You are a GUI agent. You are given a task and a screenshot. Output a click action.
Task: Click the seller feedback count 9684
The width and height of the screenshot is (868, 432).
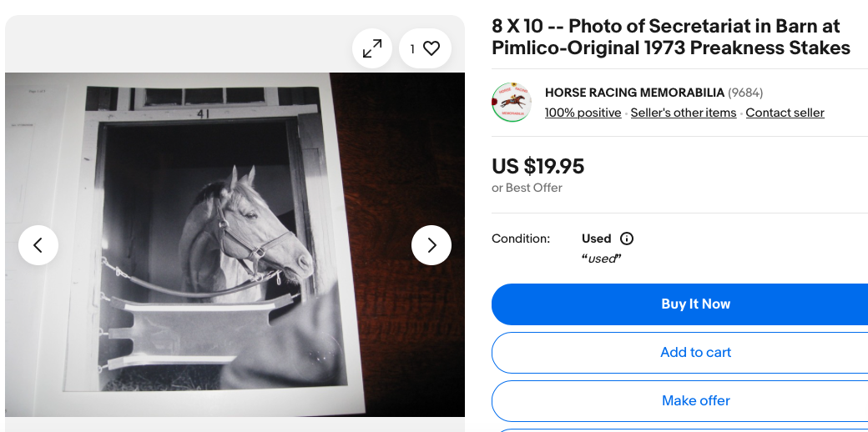tap(745, 93)
